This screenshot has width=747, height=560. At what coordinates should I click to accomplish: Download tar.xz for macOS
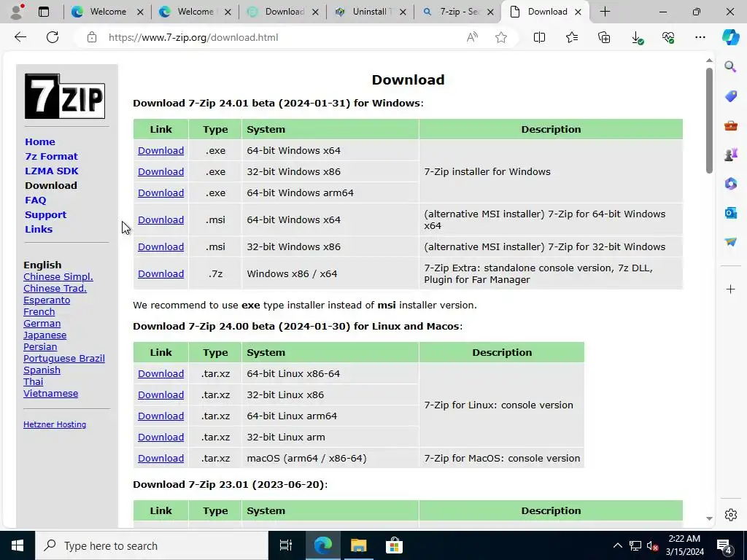point(160,458)
